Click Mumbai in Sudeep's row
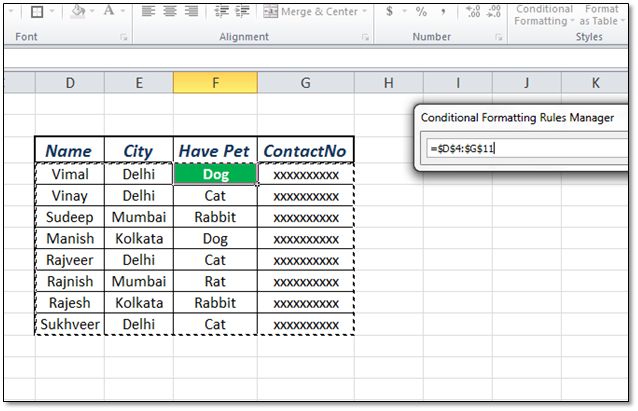The image size is (638, 411). 139,217
